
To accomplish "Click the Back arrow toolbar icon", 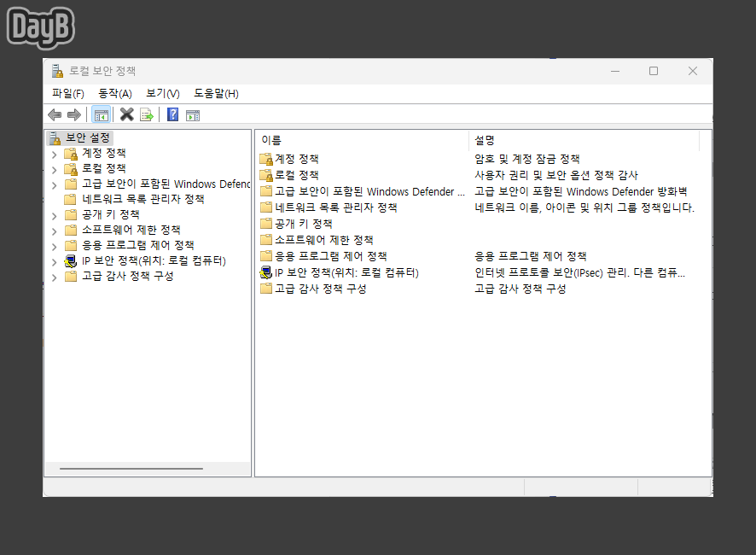I will 55,115.
